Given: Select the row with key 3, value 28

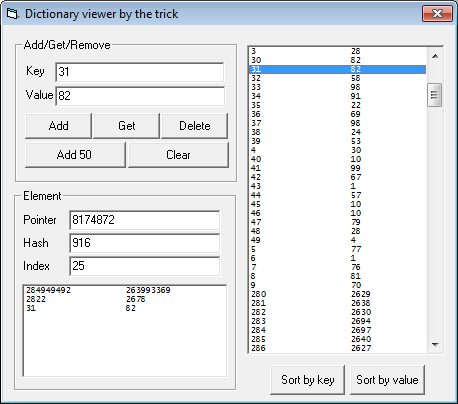Looking at the screenshot, I should click(338, 51).
